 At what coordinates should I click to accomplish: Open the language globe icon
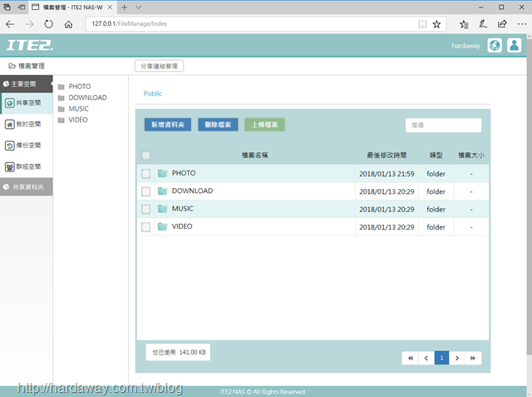[495, 45]
